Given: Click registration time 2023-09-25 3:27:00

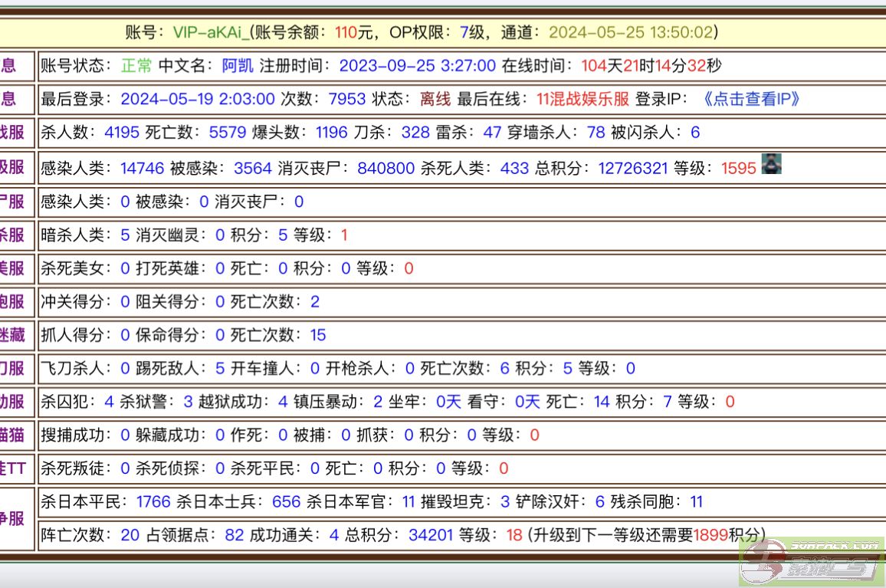Looking at the screenshot, I should pos(418,66).
